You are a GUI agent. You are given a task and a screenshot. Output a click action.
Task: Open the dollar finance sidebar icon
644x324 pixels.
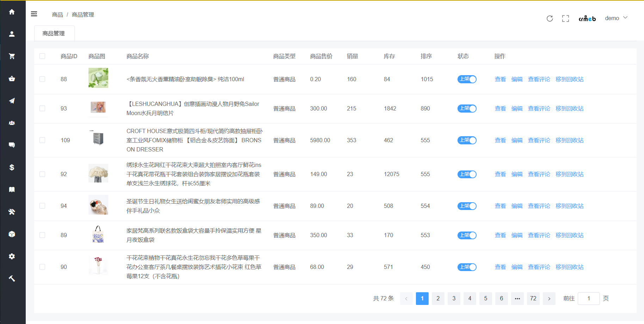[x=12, y=167]
